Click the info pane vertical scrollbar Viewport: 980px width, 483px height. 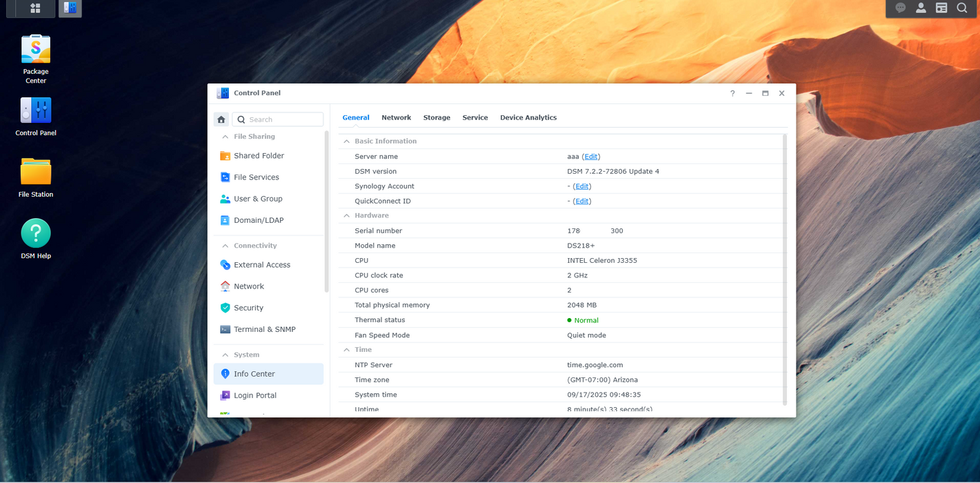pos(785,269)
